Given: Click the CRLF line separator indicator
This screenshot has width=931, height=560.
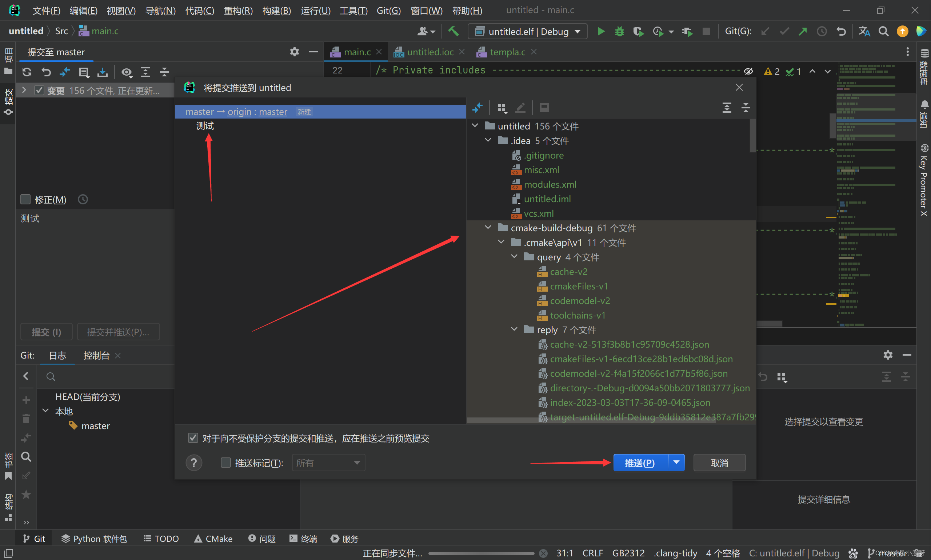Looking at the screenshot, I should pos(592,553).
